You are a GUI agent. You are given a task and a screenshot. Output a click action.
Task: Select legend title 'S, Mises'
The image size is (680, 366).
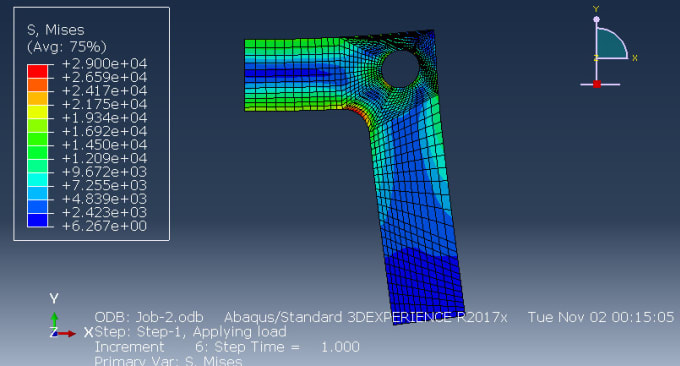coord(56,30)
